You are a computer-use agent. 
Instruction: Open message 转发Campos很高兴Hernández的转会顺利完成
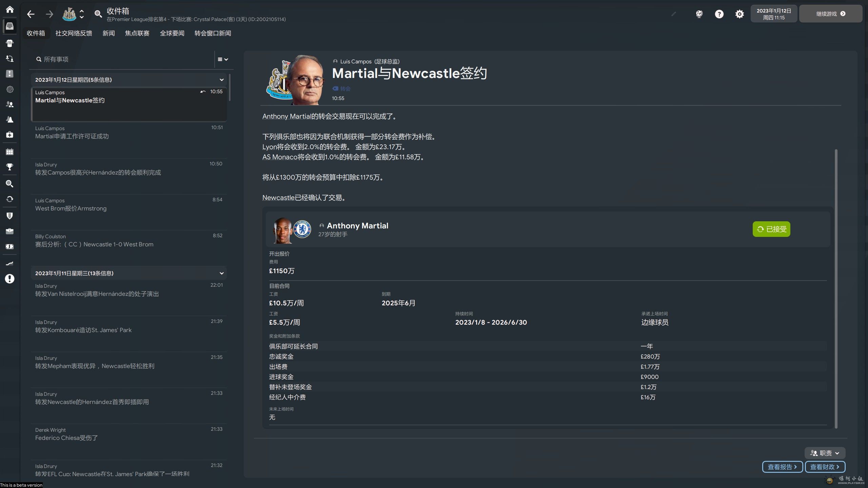pos(129,176)
